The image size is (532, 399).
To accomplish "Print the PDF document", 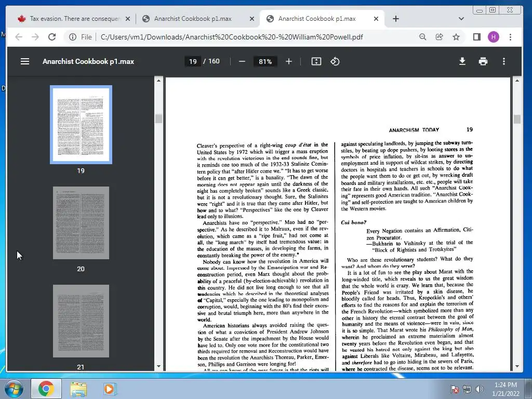I will click(483, 61).
